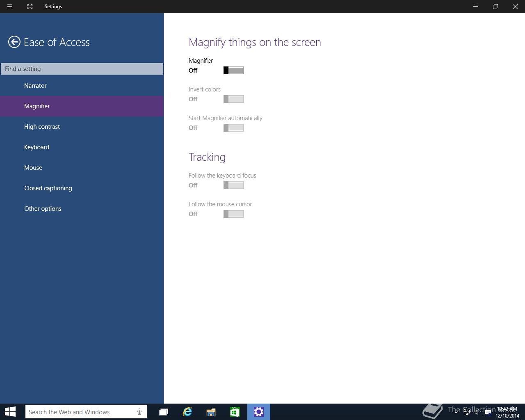Minimize the Settings window
The image size is (525, 420).
(x=476, y=7)
